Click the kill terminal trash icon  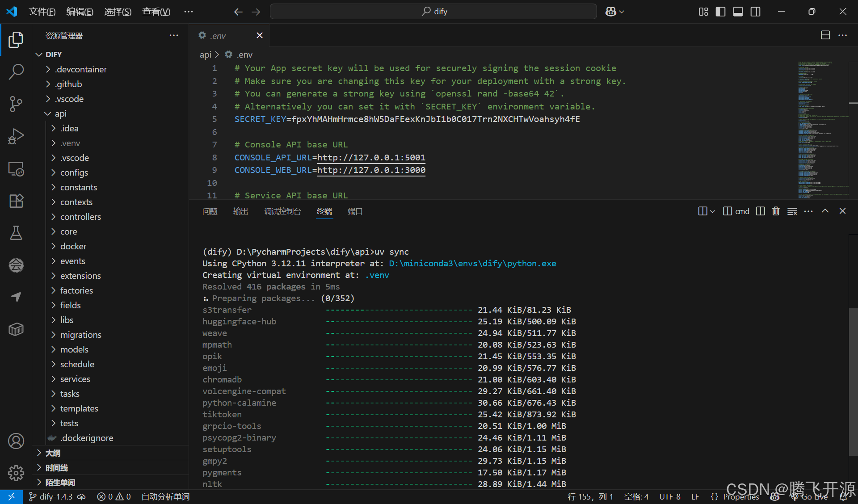(x=776, y=211)
